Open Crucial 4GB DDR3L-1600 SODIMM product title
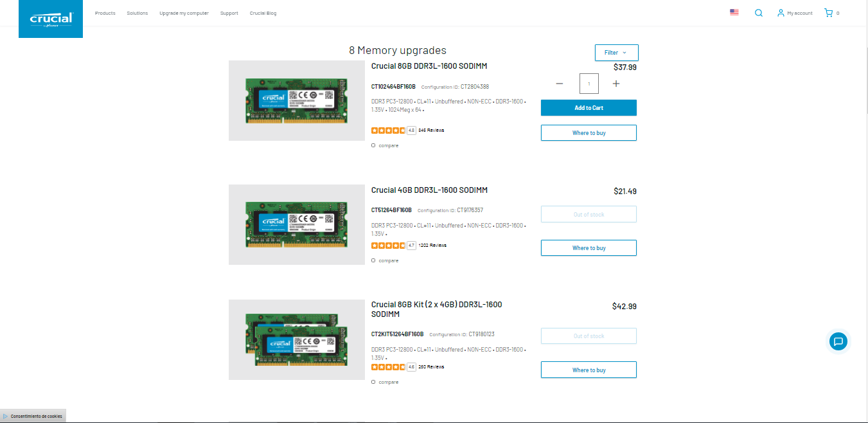 click(x=430, y=190)
